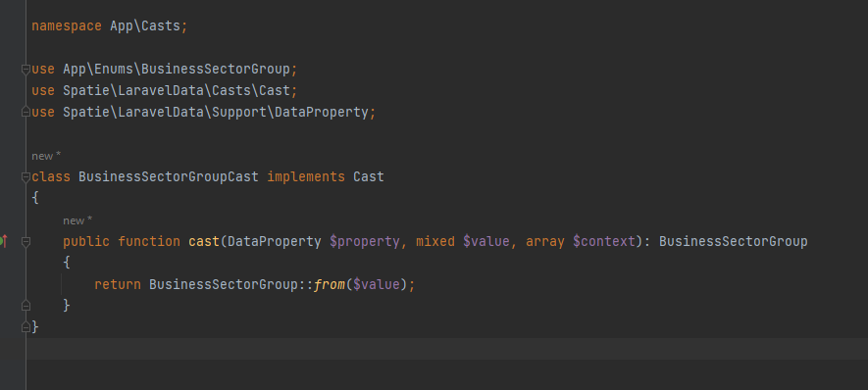The image size is (868, 390).
Task: Click the BusinessSectorGroupCast class name
Action: [x=169, y=177]
